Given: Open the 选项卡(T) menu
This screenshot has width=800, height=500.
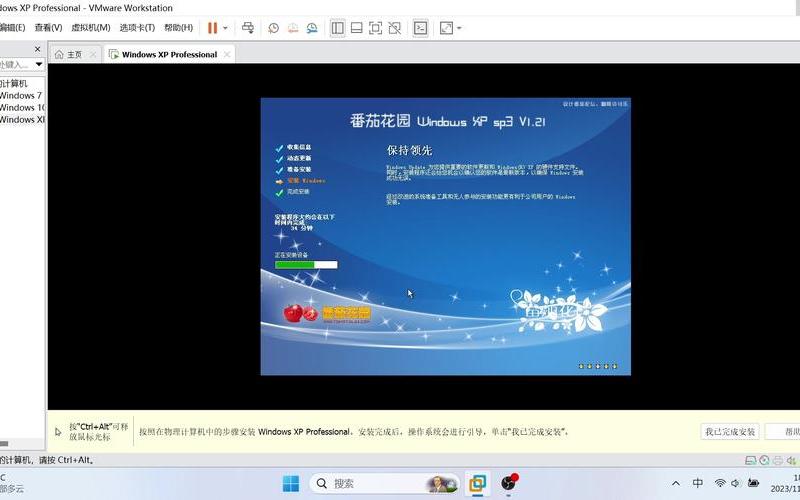Looking at the screenshot, I should pyautogui.click(x=137, y=28).
